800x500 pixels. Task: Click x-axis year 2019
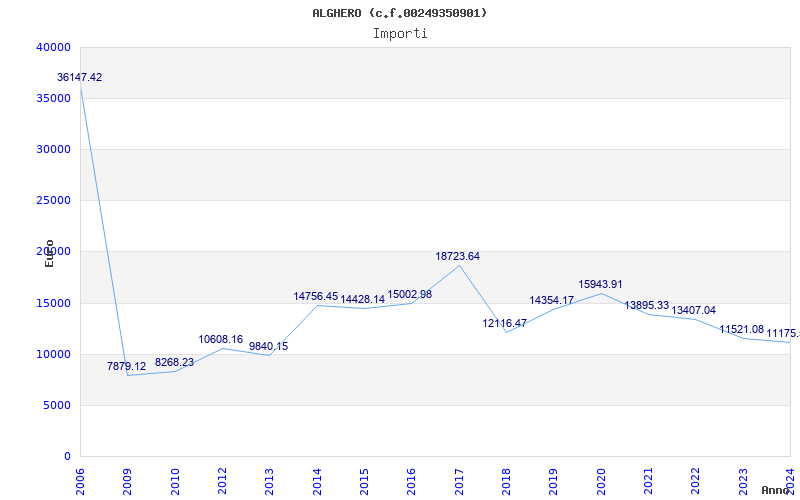[554, 481]
